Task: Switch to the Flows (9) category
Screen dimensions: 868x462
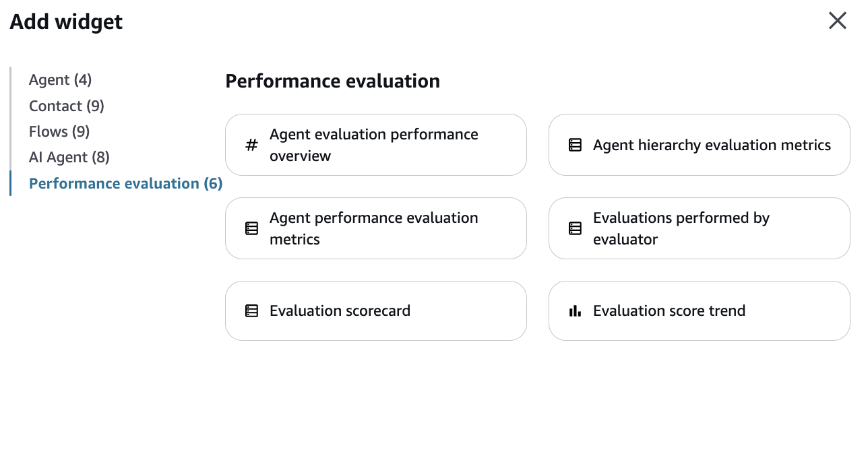Action: [59, 131]
